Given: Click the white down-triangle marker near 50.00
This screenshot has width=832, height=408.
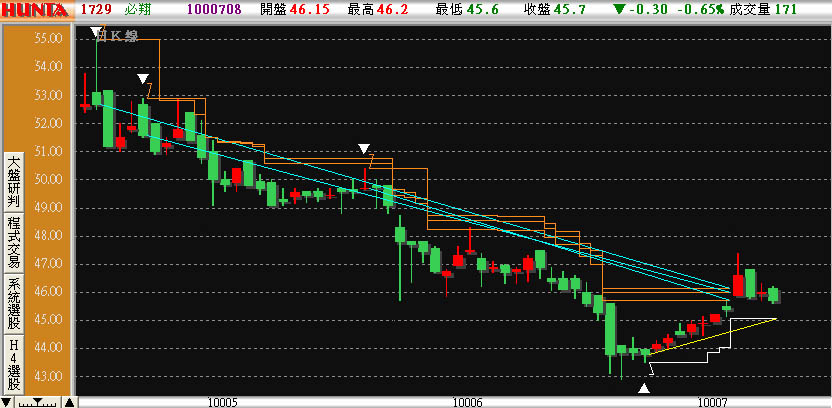Looking at the screenshot, I should click(x=364, y=148).
